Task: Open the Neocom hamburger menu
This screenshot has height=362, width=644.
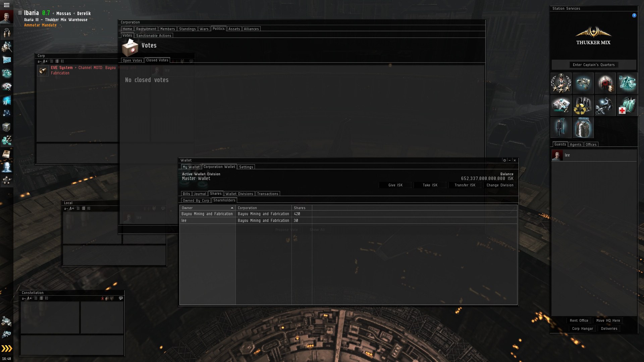Action: [x=6, y=5]
